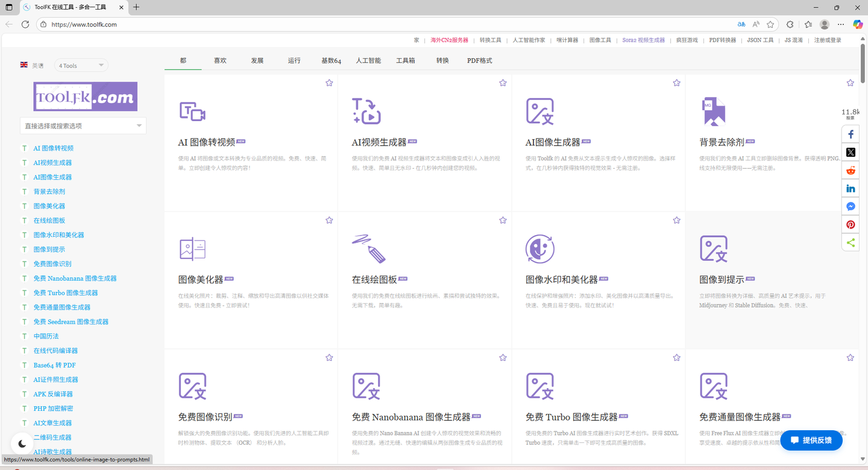Open APK 反编译器 in the sidebar list
Image resolution: width=868 pixels, height=470 pixels.
[53, 394]
